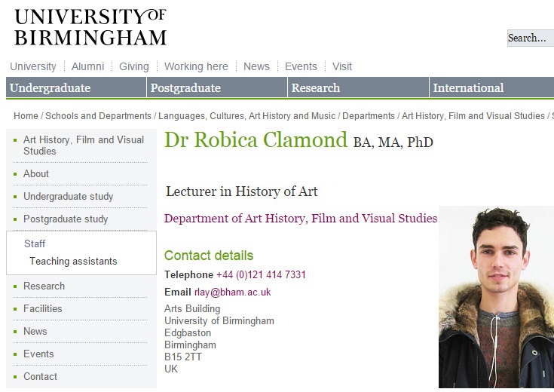Open the Alumni top navigation link
The height and width of the screenshot is (392, 554).
(x=87, y=66)
